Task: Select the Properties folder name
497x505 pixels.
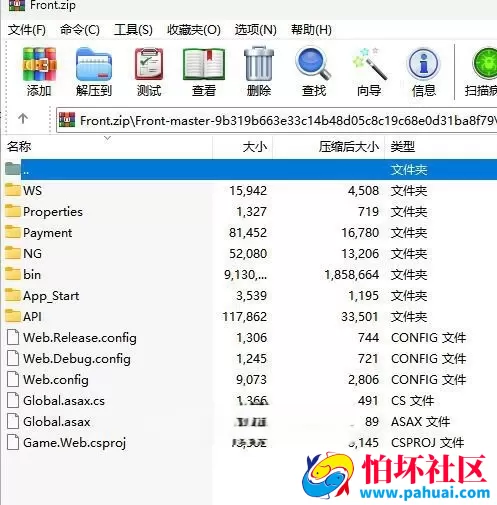Action: click(53, 212)
